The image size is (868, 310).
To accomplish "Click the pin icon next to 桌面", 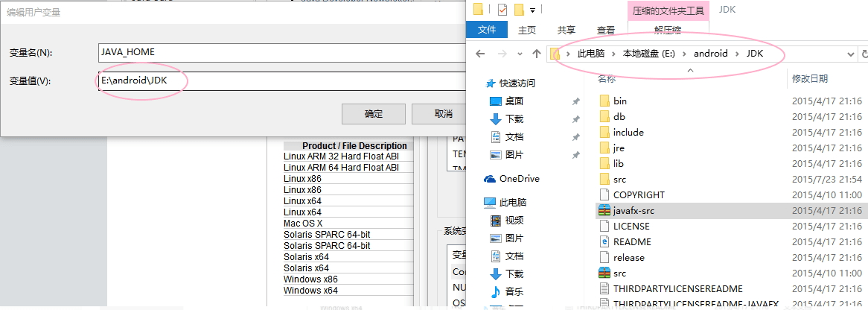I will coord(575,101).
